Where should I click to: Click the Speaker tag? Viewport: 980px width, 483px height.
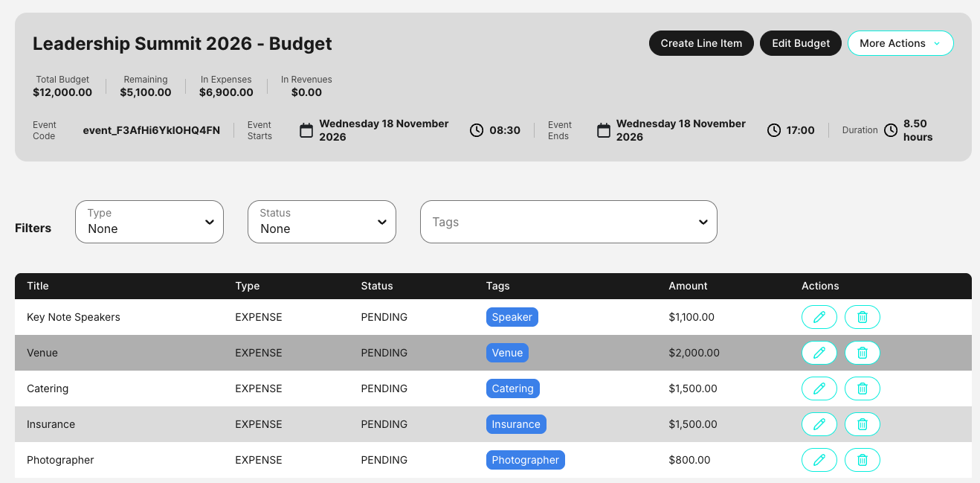(x=512, y=317)
